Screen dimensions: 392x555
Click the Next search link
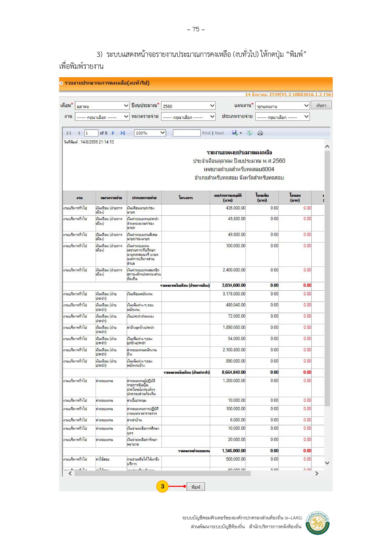[219, 133]
